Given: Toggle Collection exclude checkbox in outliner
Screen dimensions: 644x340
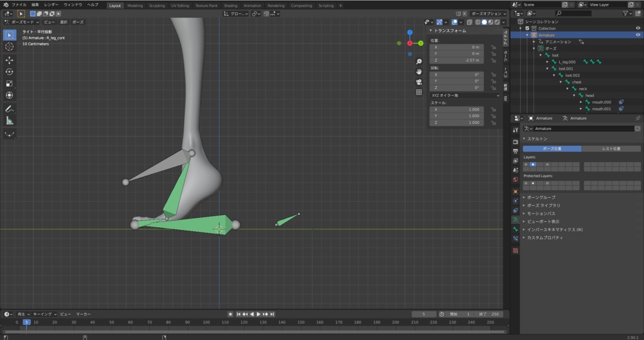Looking at the screenshot, I should (x=528, y=28).
